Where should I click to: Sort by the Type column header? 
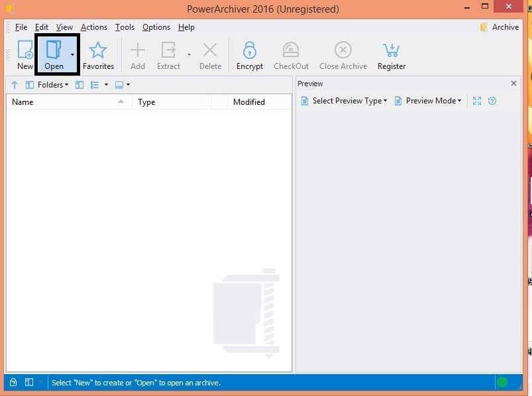172,102
